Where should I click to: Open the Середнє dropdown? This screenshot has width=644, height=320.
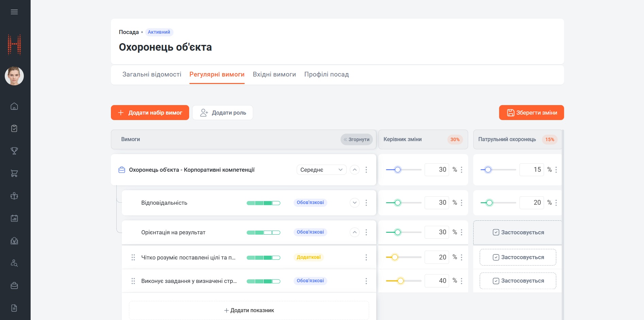click(x=321, y=170)
